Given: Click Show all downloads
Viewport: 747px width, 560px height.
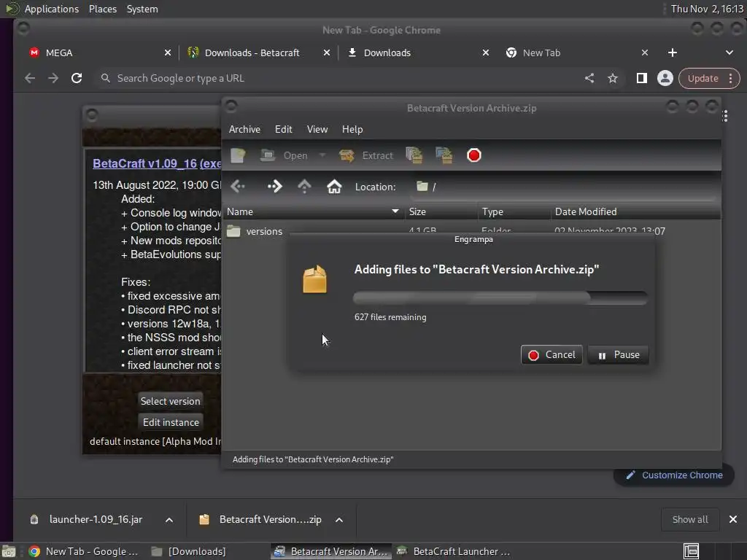Looking at the screenshot, I should click(690, 519).
